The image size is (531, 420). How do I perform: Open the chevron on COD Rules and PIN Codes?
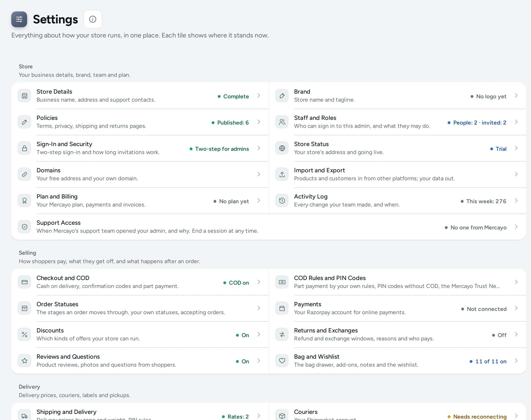516,282
